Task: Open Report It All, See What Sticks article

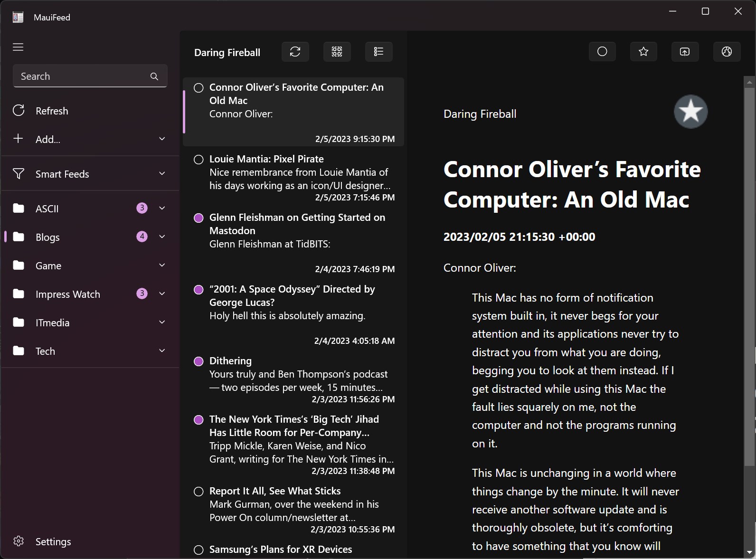Action: (293, 510)
